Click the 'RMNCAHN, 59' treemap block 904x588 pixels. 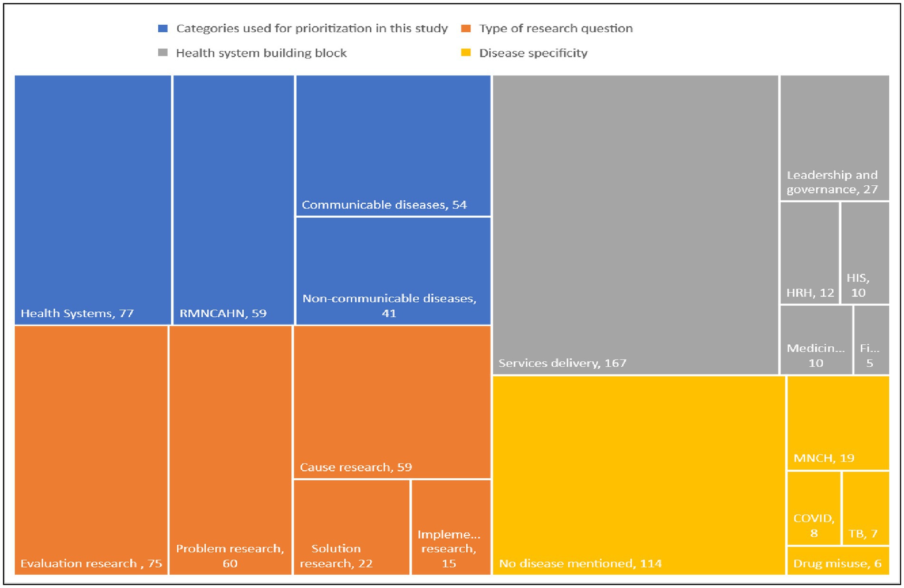233,200
